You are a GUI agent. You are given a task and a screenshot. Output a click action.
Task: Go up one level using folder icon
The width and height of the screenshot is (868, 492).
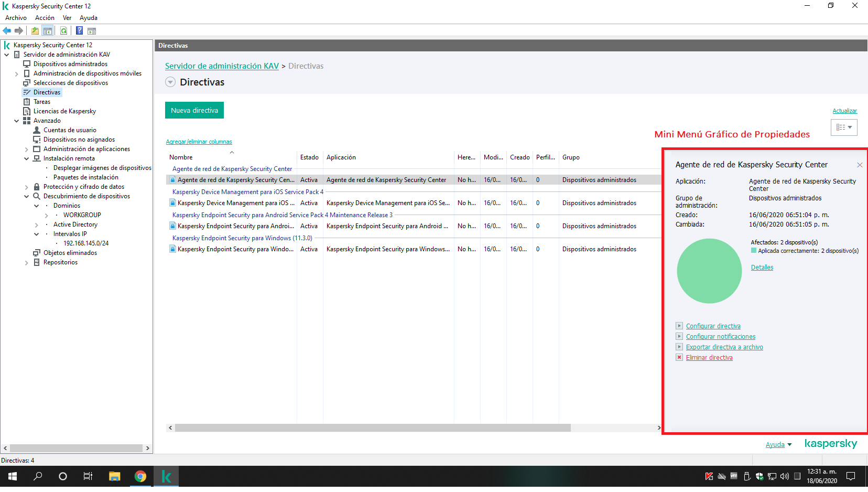pos(35,30)
